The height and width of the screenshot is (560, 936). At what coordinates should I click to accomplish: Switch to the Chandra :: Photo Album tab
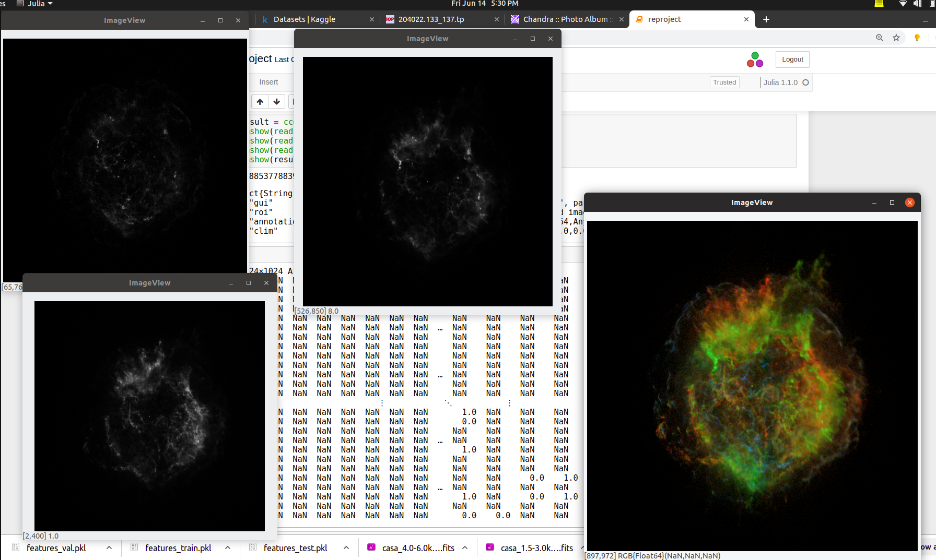click(x=567, y=19)
